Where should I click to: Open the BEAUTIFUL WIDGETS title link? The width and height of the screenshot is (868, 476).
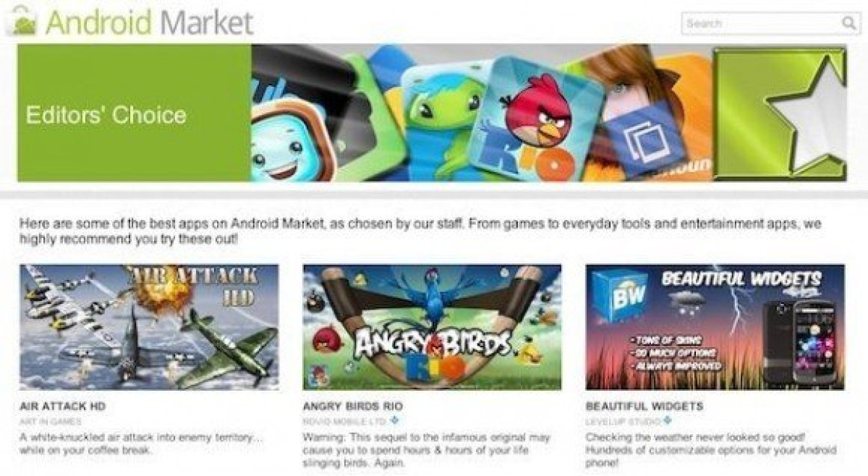click(x=644, y=407)
